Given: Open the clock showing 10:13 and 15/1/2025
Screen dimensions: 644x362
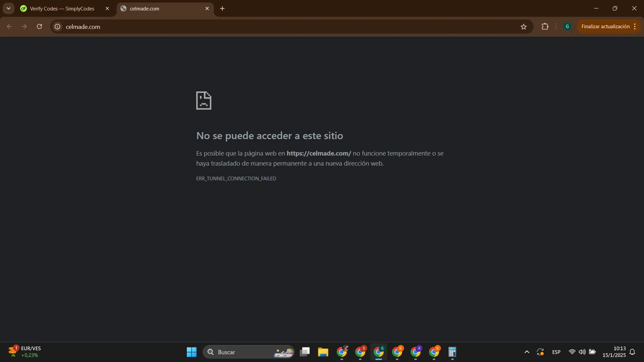Looking at the screenshot, I should (614, 352).
